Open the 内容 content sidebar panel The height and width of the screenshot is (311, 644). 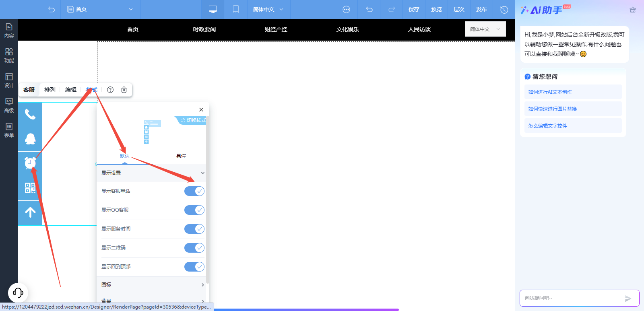[x=9, y=31]
